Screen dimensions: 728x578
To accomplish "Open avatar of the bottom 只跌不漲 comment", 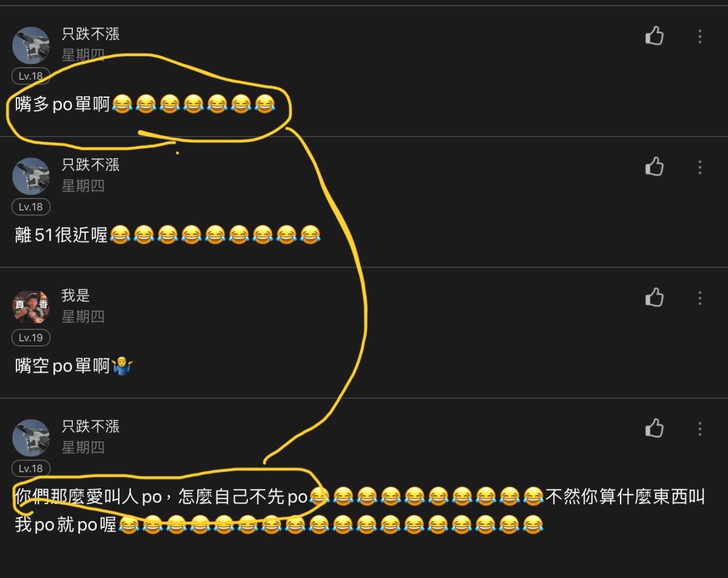I will point(31,438).
